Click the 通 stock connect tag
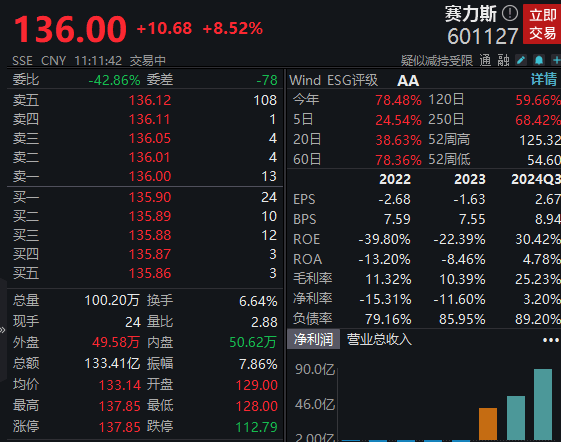Screen dimensions: 561x442 (x=485, y=60)
